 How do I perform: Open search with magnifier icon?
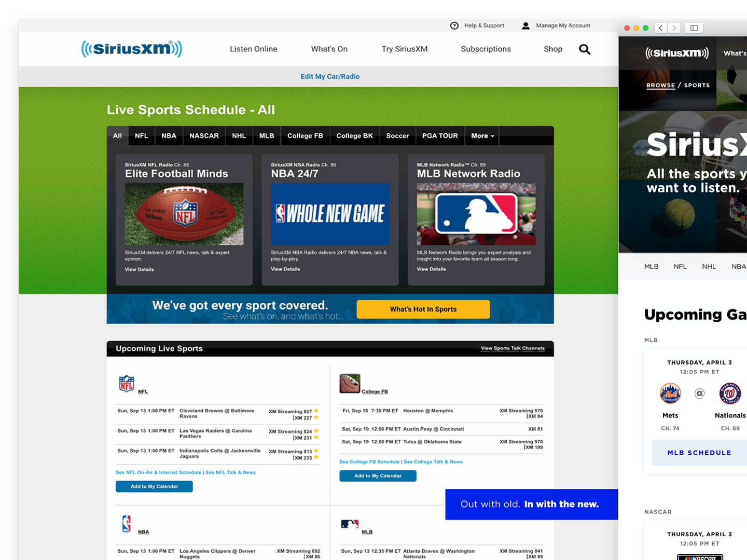click(x=585, y=49)
